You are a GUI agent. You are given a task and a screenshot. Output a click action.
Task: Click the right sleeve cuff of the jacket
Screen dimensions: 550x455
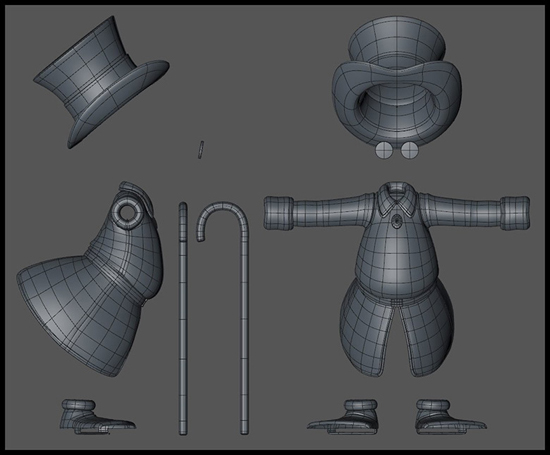pos(515,213)
